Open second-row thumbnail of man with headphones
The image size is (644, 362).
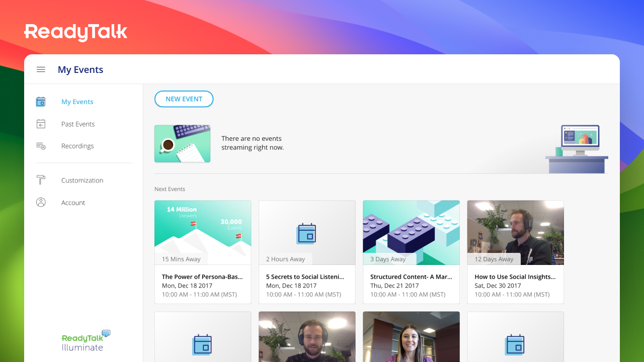point(307,337)
